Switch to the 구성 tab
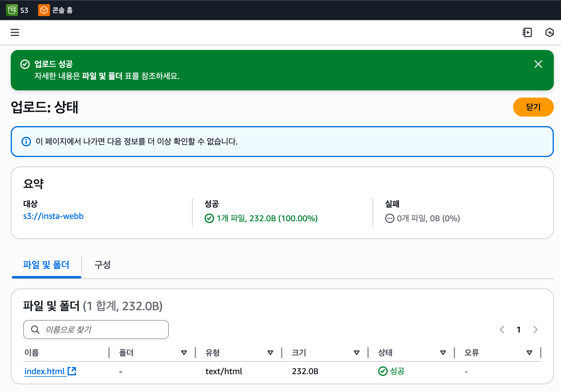This screenshot has height=392, width=561. [x=102, y=265]
